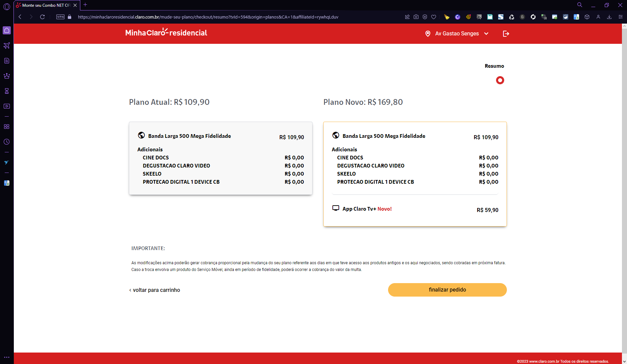Open the curly-braces extension icon
This screenshot has height=364, width=627.
[x=522, y=17]
